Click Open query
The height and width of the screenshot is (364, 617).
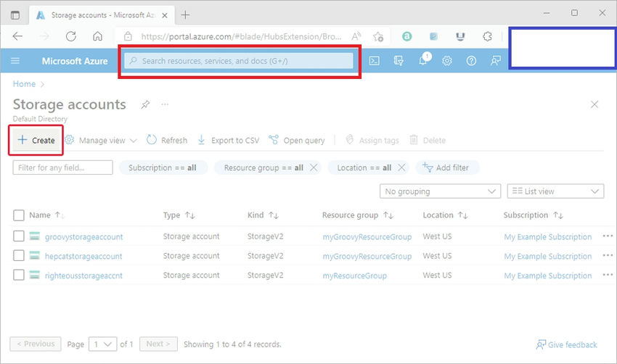point(297,141)
